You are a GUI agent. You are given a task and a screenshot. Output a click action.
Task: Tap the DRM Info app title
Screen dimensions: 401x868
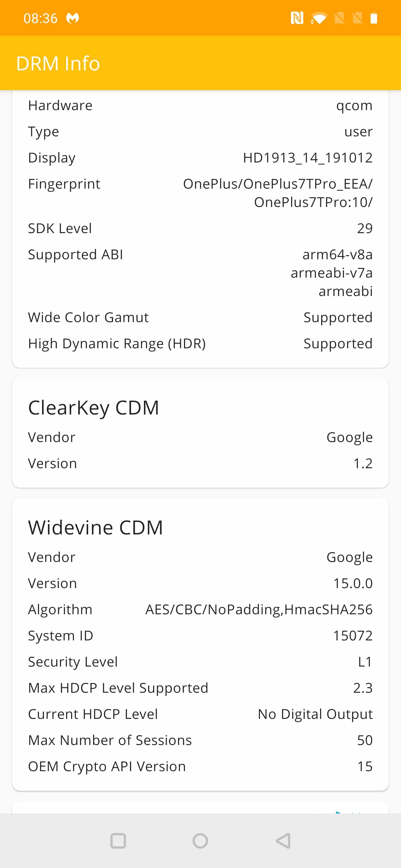click(x=58, y=63)
